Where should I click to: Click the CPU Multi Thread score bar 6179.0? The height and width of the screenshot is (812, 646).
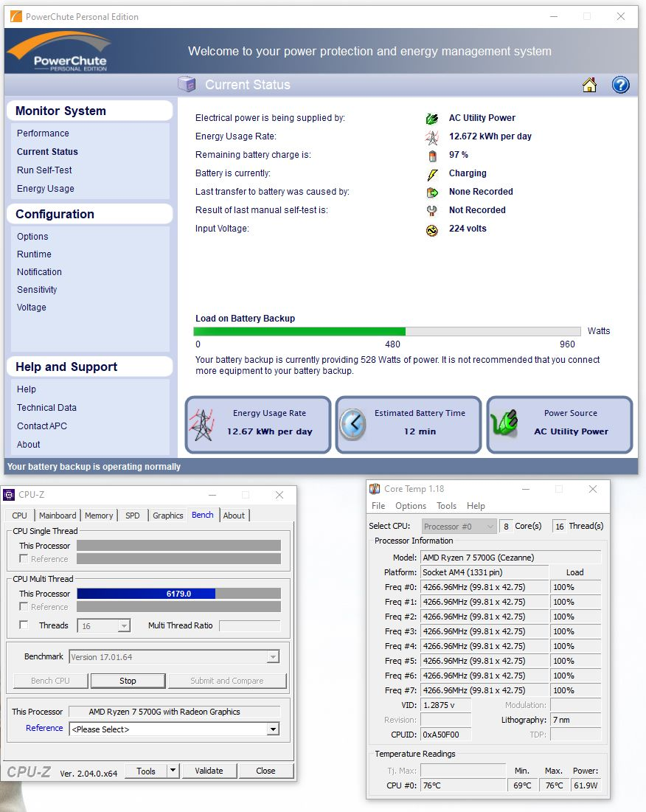[178, 594]
